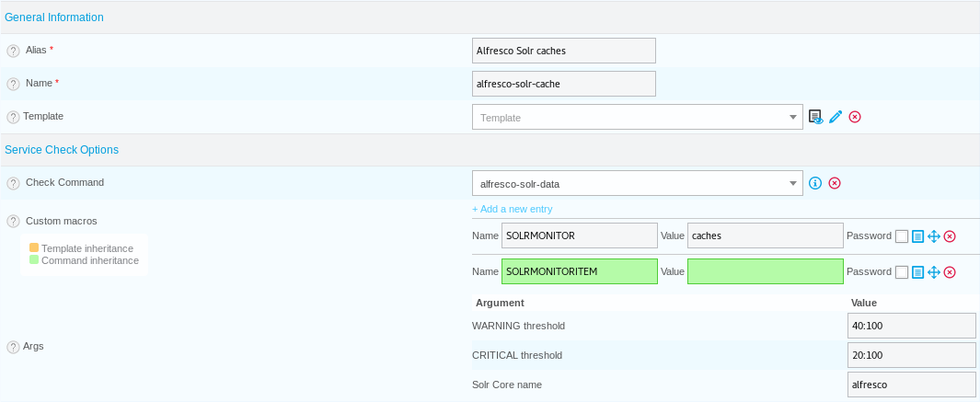The height and width of the screenshot is (402, 980).
Task: Open help icon next to Template
Action: coord(13,117)
